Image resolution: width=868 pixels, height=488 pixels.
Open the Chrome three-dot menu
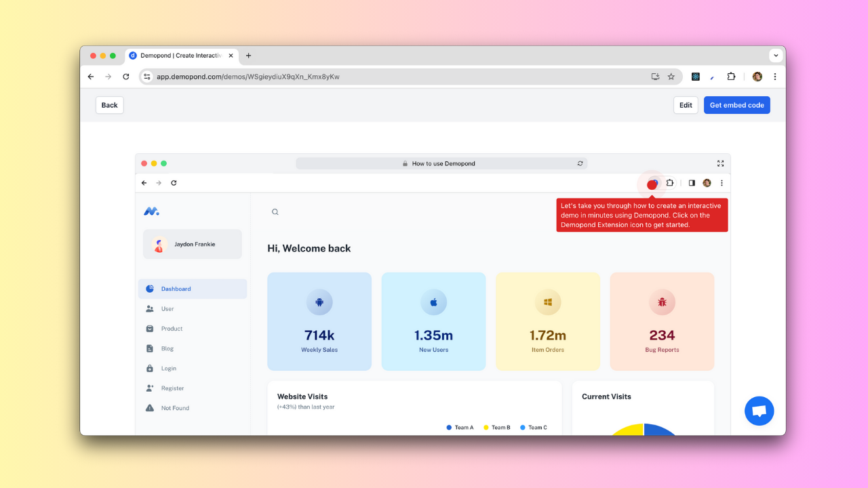775,77
